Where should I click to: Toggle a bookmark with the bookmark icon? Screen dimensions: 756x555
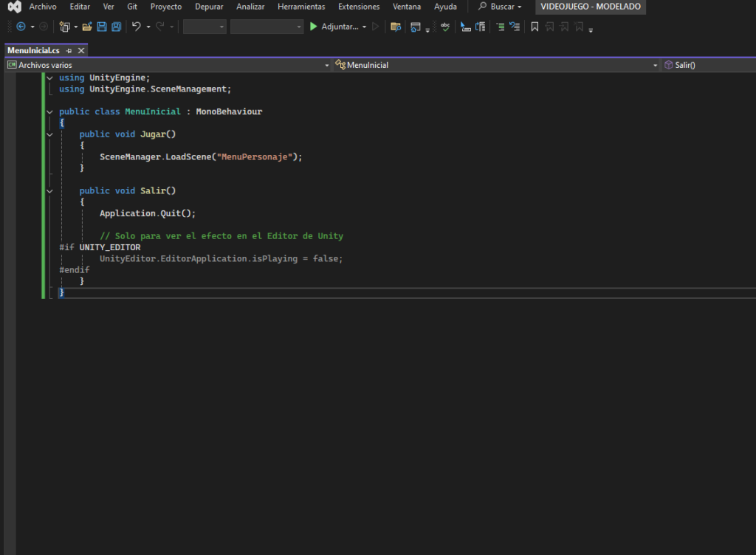point(535,27)
